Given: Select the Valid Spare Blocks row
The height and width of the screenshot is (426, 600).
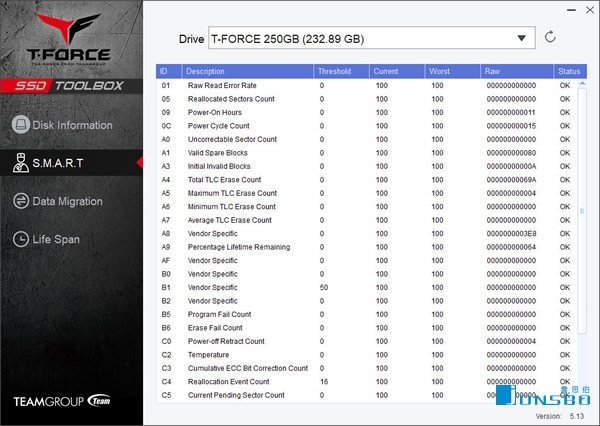Looking at the screenshot, I should coord(367,153).
